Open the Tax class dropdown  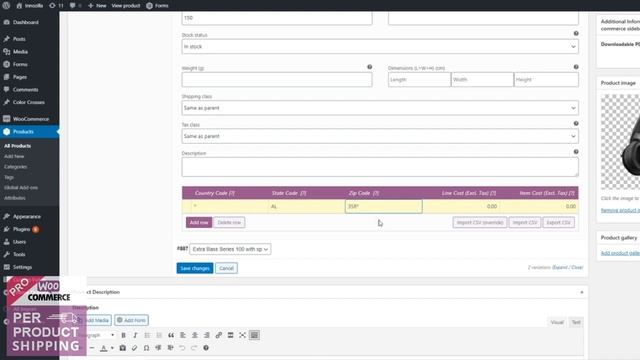(380, 136)
